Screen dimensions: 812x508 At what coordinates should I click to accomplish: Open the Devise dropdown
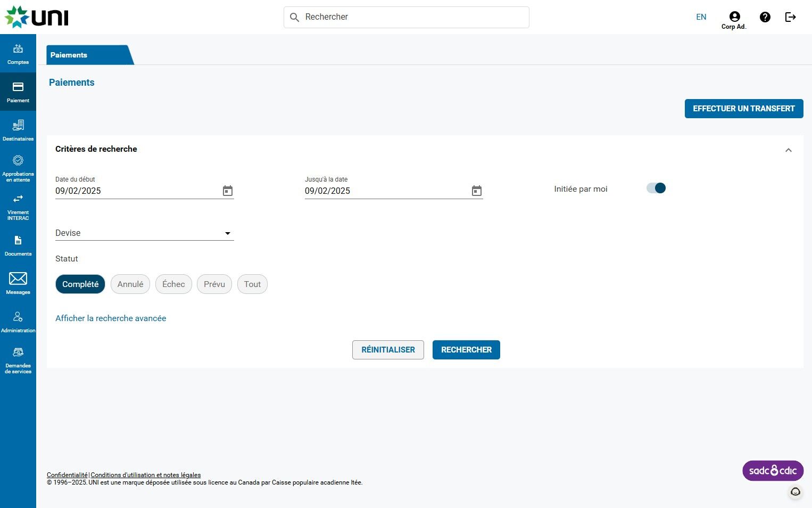144,233
